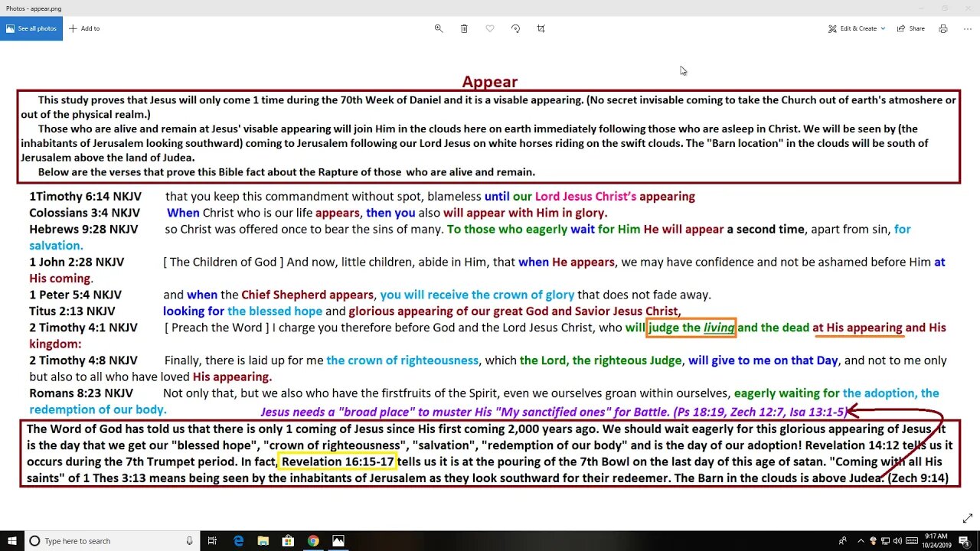Click the Romans 8:23 NKJV reference

[x=81, y=393]
